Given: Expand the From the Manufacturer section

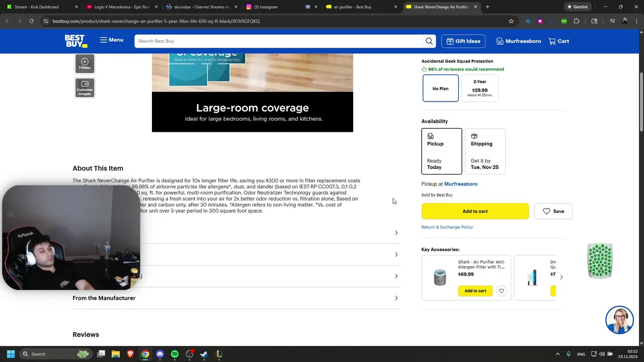Looking at the screenshot, I should coord(236,298).
